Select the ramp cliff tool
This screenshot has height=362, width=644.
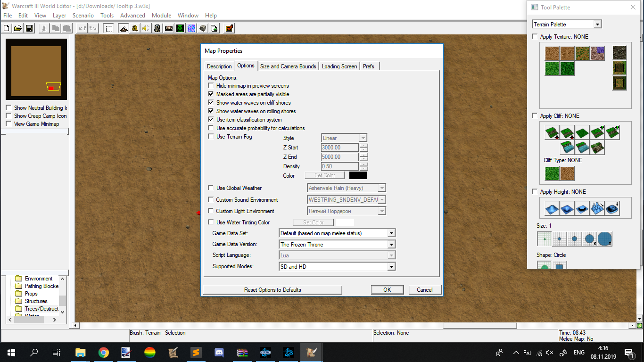click(597, 148)
